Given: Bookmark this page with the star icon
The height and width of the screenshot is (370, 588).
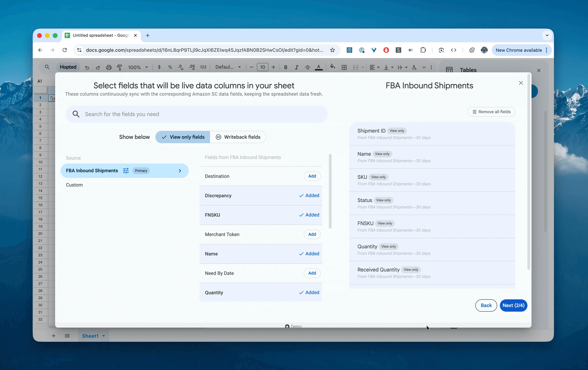Looking at the screenshot, I should [332, 50].
